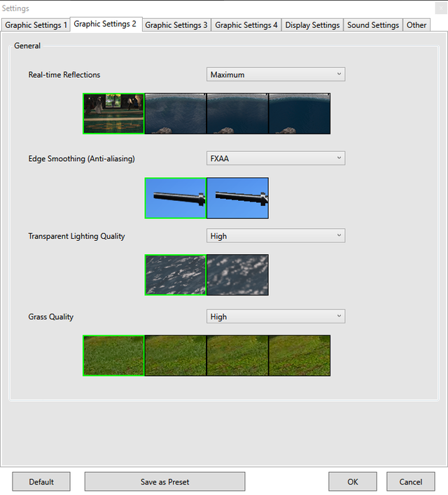
Task: Go to the Sound Settings tab
Action: point(373,25)
